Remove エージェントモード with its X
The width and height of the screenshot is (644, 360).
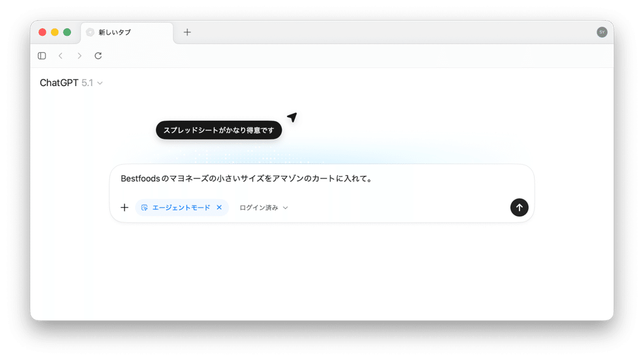point(219,207)
